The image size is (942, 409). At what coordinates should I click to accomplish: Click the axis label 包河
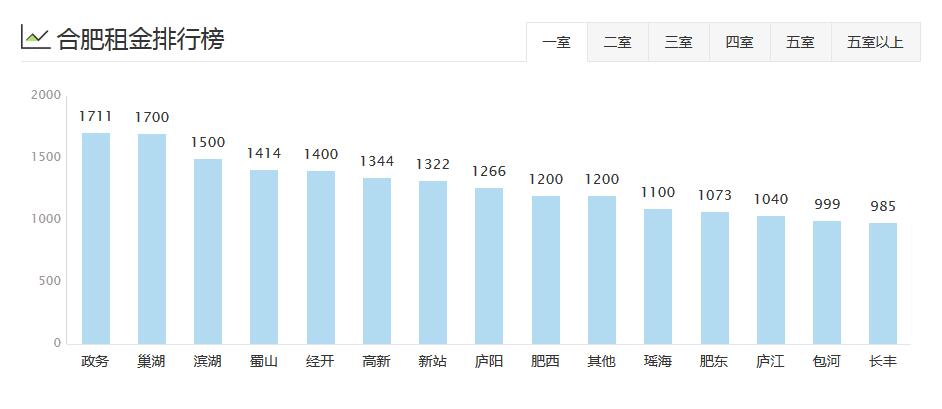tap(827, 362)
